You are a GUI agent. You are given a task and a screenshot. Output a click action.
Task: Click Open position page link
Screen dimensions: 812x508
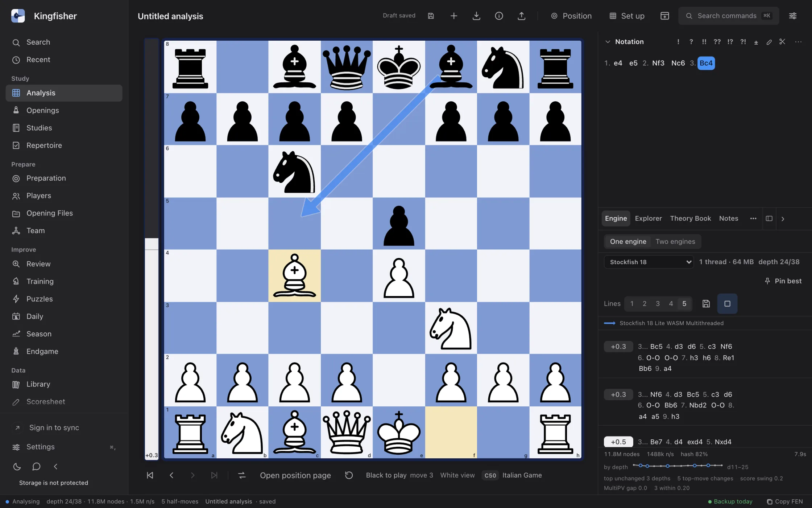[295, 475]
